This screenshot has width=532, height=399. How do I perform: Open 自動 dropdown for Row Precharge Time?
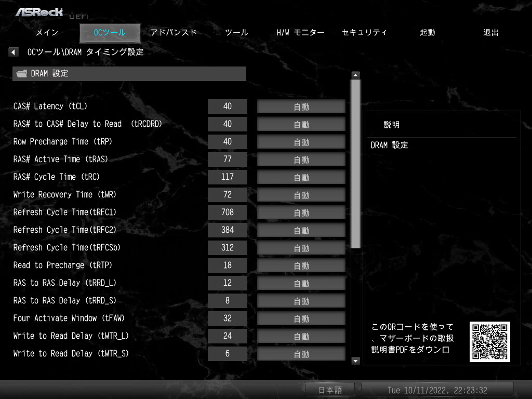pos(301,142)
